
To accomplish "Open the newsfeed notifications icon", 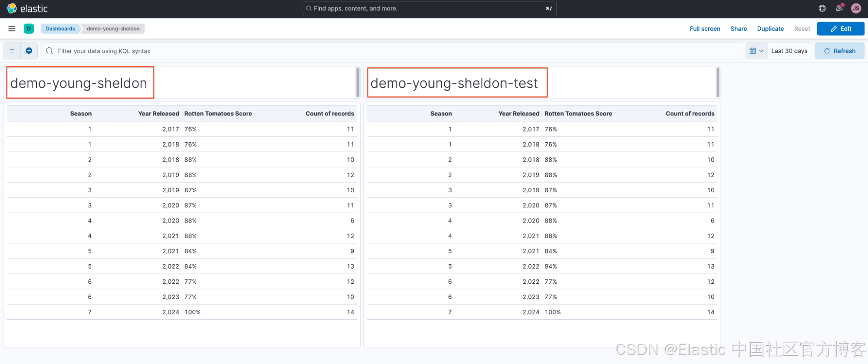I will coord(839,8).
